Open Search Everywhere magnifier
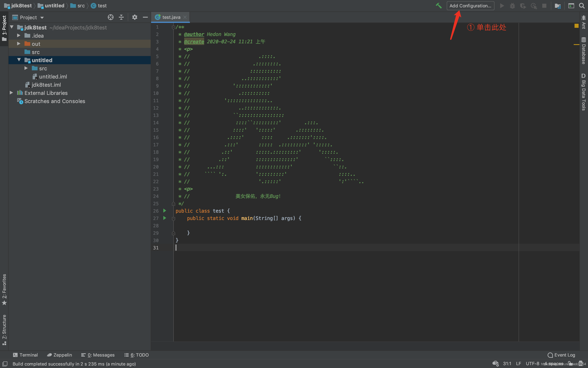Viewport: 588px width, 368px height. tap(582, 6)
